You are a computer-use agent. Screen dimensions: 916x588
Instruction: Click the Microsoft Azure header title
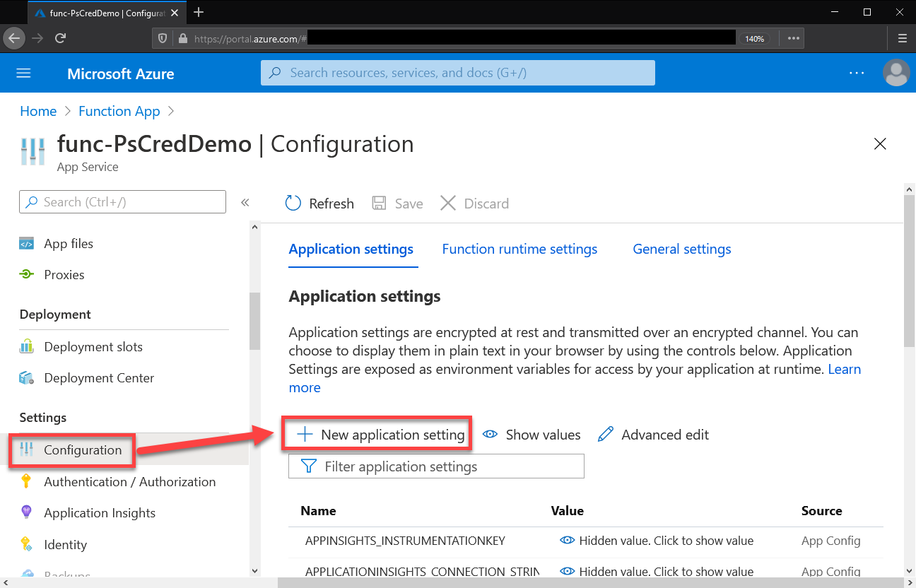coord(121,73)
